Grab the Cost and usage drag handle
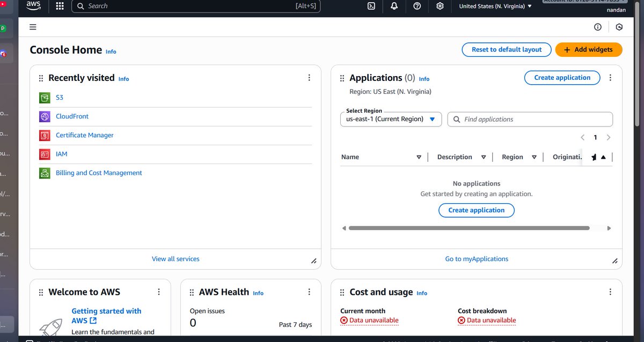 coord(342,293)
